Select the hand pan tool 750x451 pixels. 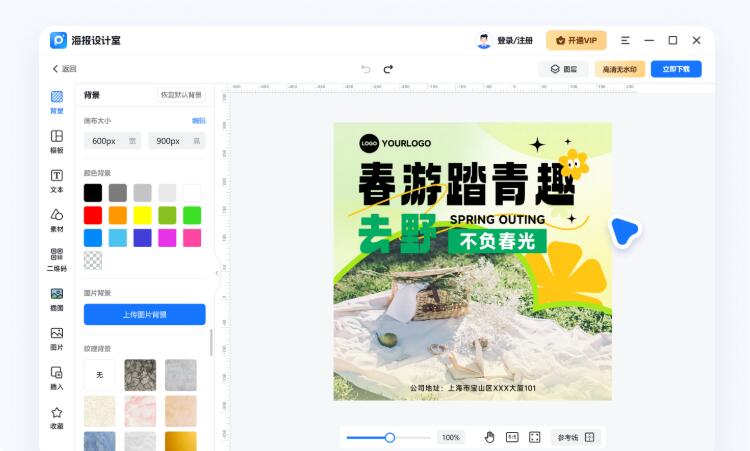point(489,437)
